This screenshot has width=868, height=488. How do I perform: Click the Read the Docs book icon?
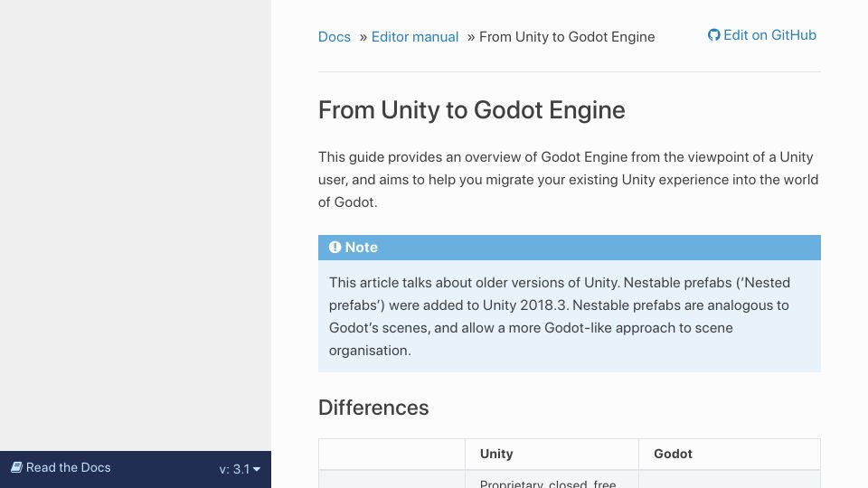(x=16, y=467)
